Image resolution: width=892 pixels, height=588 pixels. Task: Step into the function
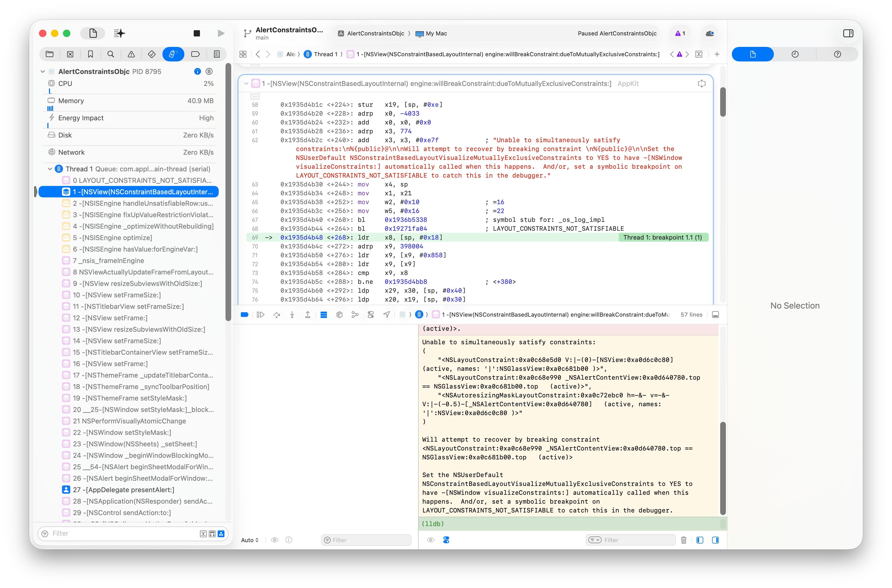pos(292,315)
